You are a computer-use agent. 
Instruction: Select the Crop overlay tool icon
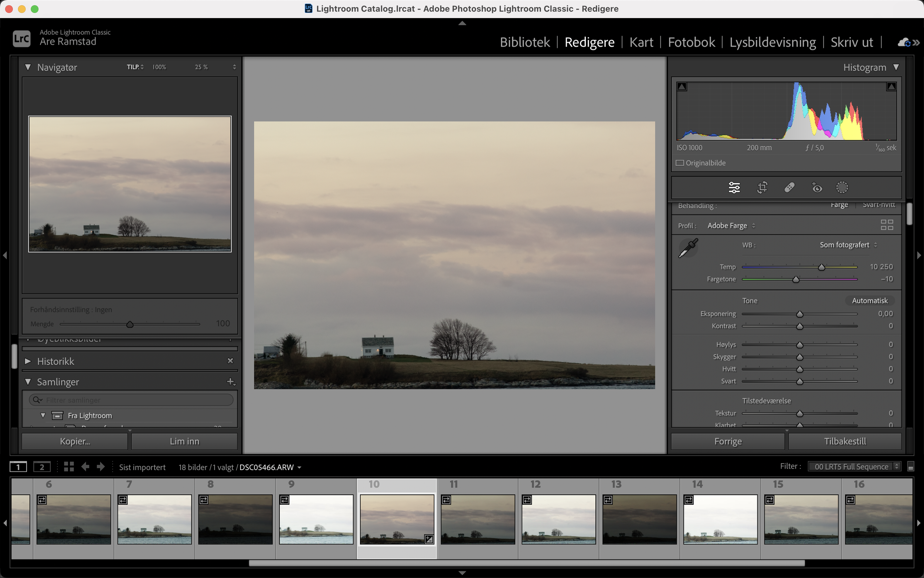pyautogui.click(x=762, y=187)
